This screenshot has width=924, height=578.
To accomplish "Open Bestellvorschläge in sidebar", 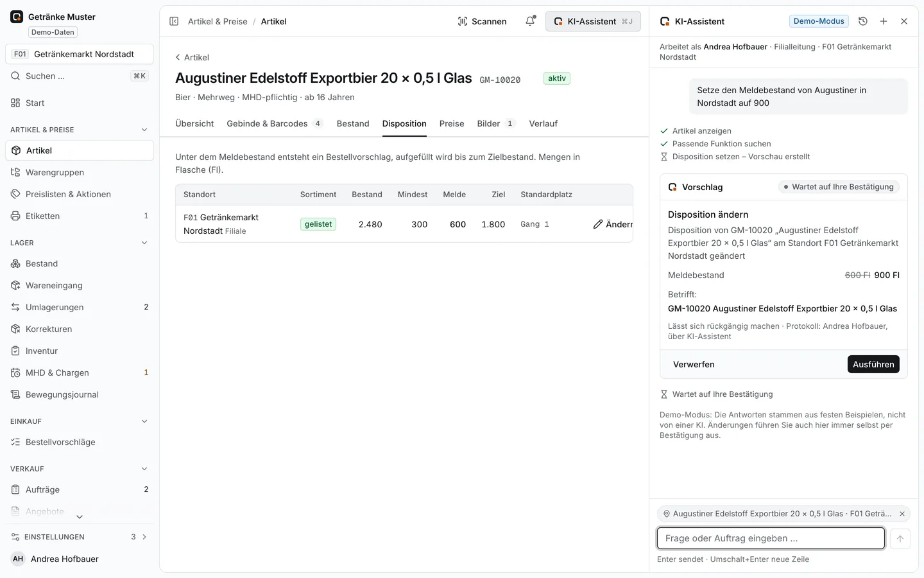I will tap(80, 442).
